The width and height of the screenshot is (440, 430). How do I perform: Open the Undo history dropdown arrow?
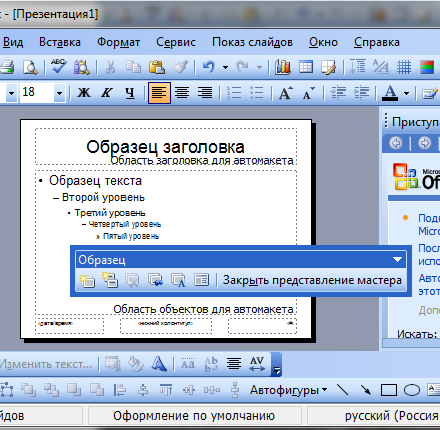[x=225, y=67]
